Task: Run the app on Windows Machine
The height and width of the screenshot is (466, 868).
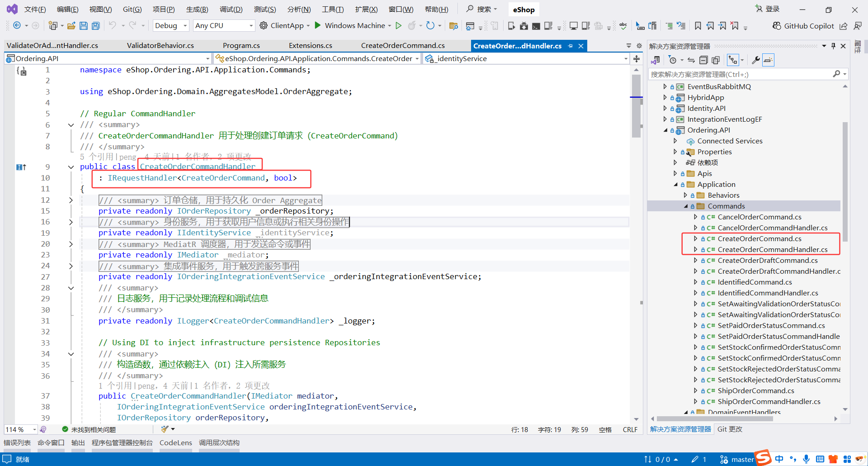Action: coord(350,26)
